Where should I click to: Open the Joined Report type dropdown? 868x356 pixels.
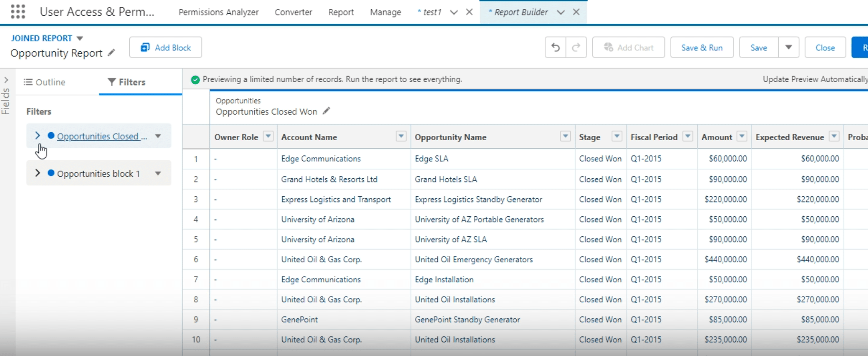click(x=80, y=38)
